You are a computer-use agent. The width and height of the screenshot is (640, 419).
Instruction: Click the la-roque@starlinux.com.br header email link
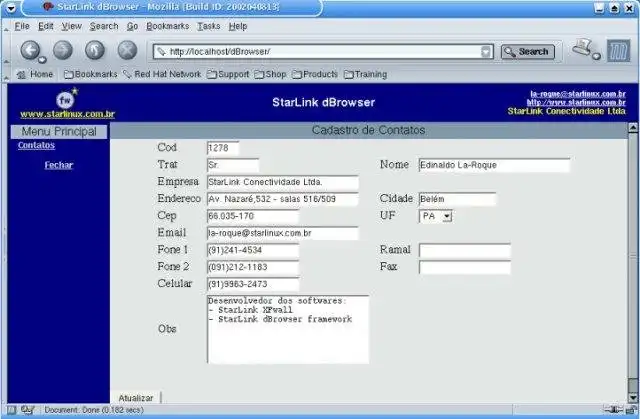[x=578, y=94]
